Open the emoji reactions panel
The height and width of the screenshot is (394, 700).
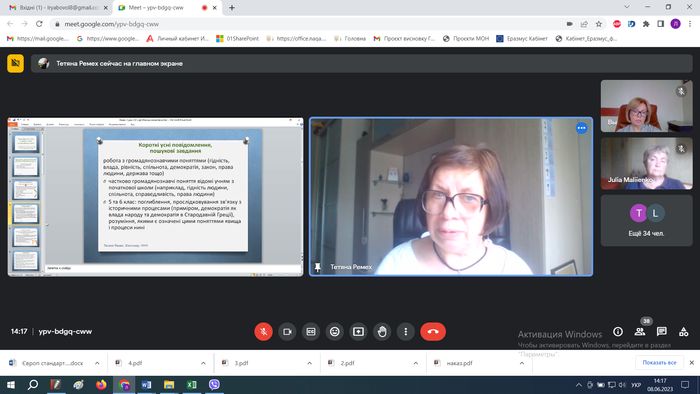tap(334, 332)
